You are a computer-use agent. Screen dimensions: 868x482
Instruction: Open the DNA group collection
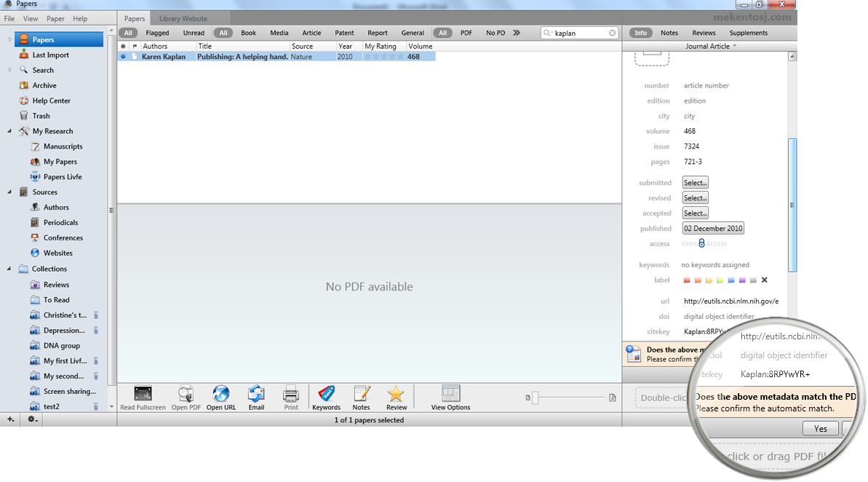(61, 346)
